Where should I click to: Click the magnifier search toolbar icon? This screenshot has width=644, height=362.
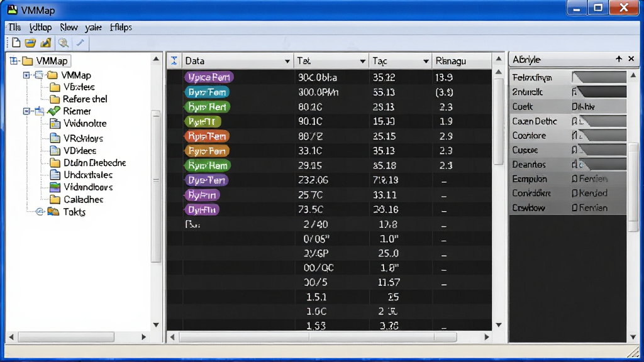(64, 42)
